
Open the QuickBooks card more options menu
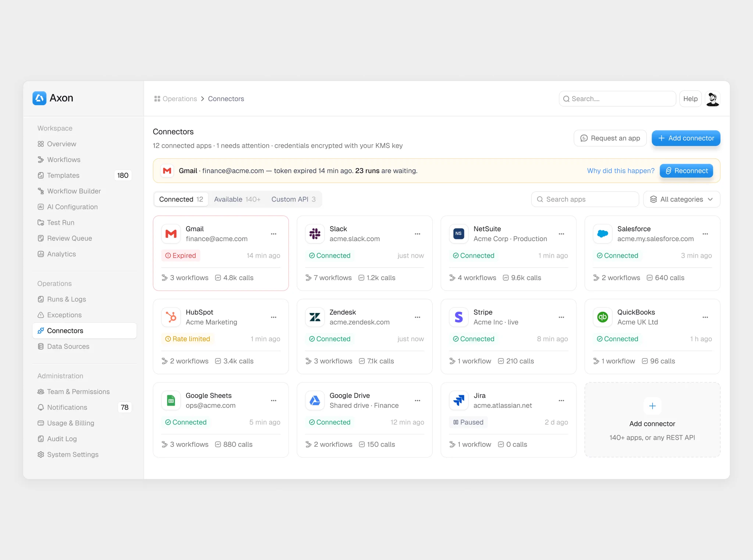point(705,317)
